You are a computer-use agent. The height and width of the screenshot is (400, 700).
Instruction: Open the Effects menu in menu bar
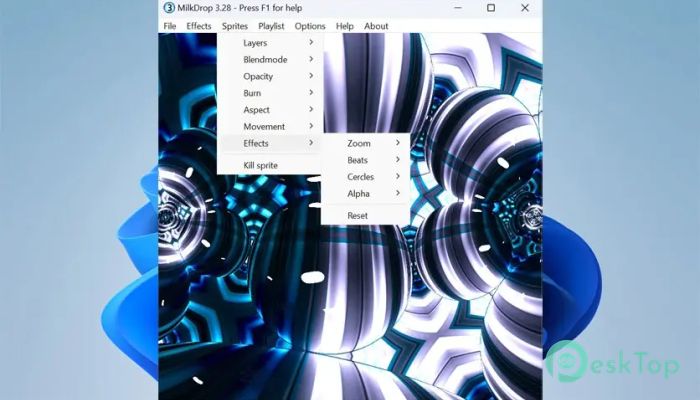[x=199, y=26]
